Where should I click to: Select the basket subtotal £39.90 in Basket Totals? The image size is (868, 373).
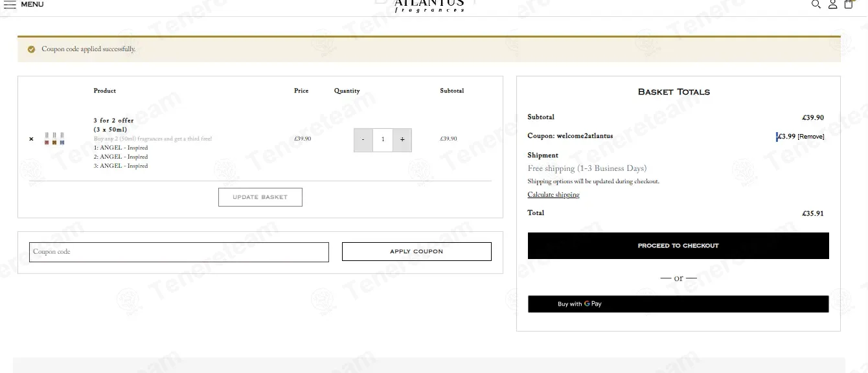(x=812, y=118)
